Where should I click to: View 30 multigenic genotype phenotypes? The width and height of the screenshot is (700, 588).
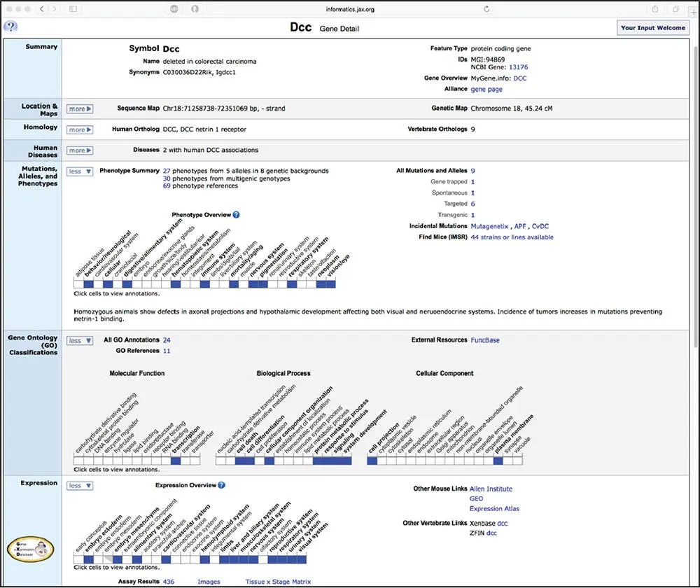click(x=167, y=178)
